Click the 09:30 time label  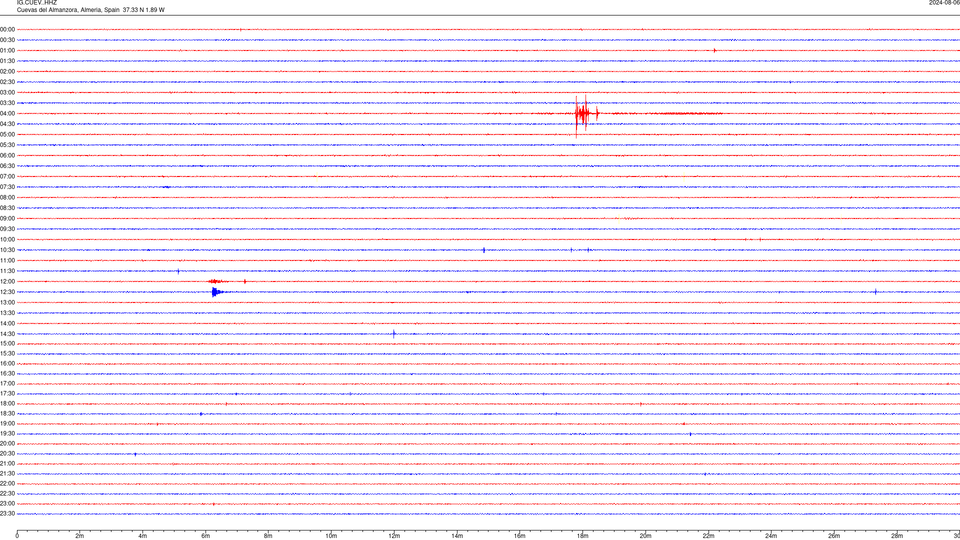7,229
